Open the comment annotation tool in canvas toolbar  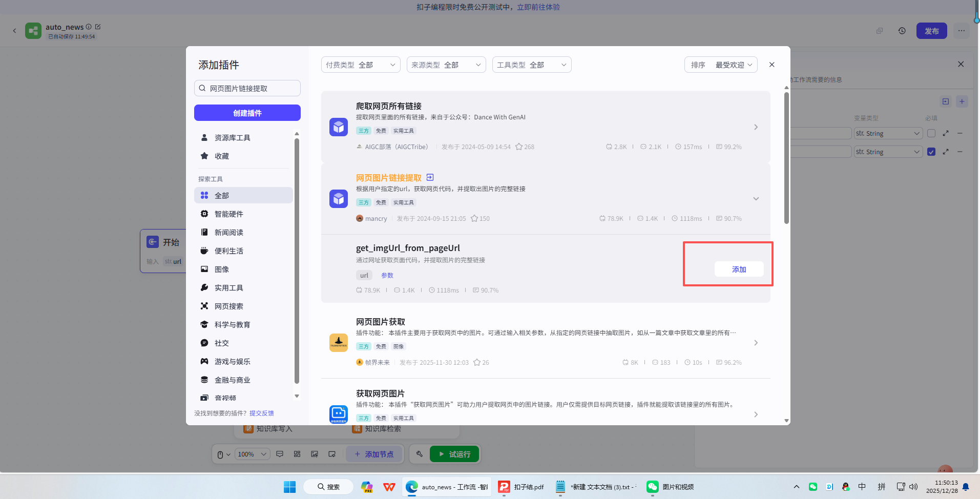pos(280,454)
